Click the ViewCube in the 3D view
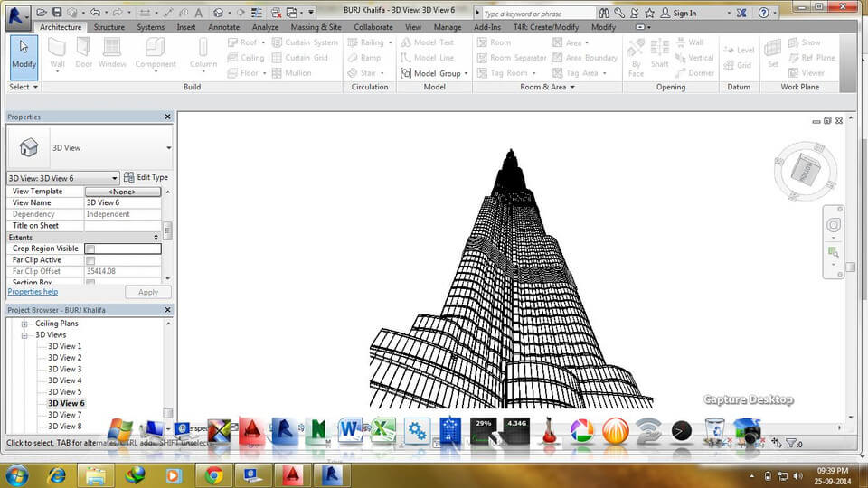The height and width of the screenshot is (488, 868). click(x=806, y=171)
